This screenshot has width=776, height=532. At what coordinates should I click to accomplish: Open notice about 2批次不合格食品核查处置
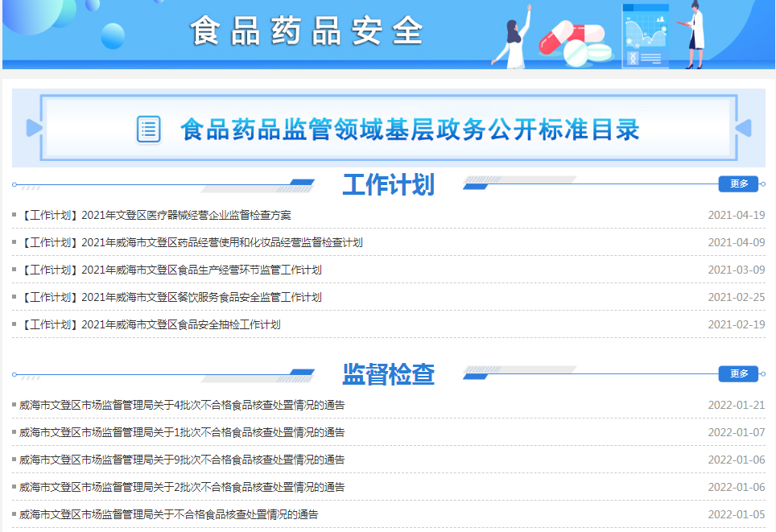tap(182, 487)
